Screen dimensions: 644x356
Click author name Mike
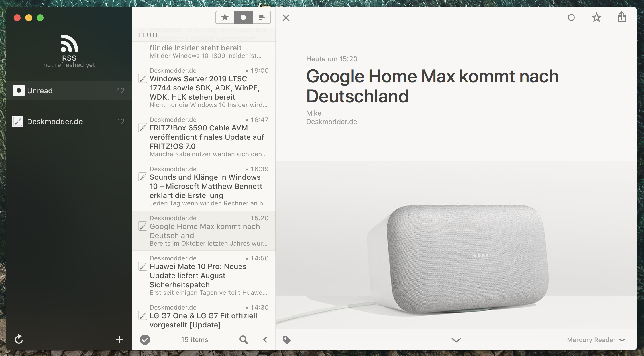[x=314, y=113]
